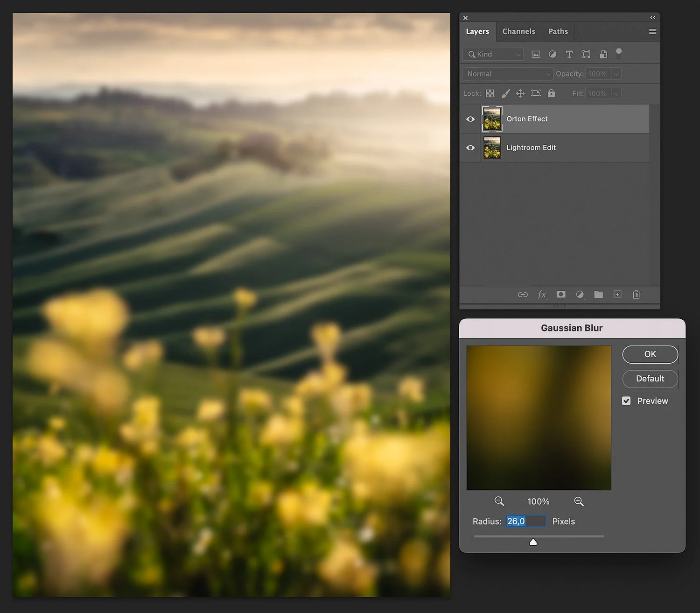The width and height of the screenshot is (700, 613).
Task: Switch to the Channels tab
Action: (x=518, y=31)
